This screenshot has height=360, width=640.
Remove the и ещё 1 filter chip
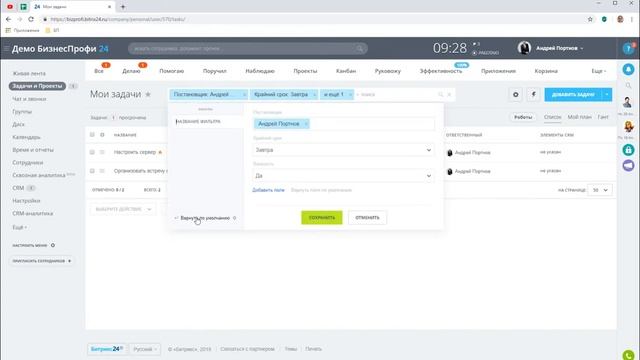pyautogui.click(x=350, y=94)
